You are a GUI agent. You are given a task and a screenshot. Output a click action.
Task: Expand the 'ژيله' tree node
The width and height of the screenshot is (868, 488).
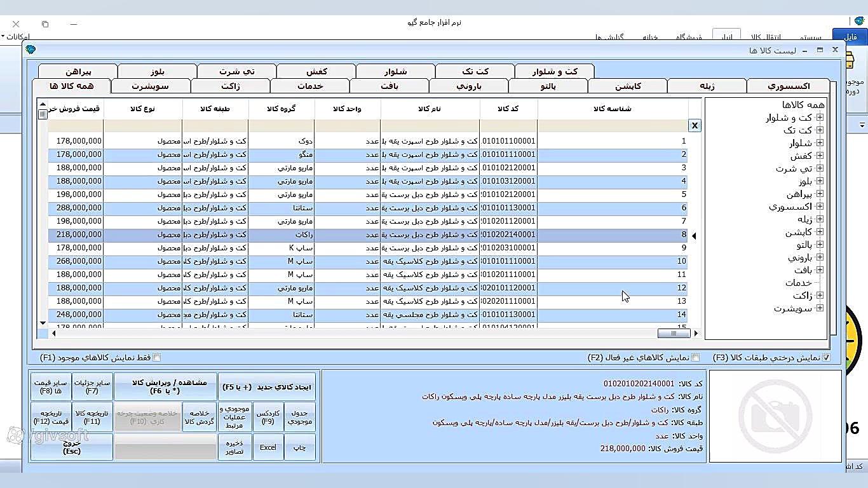point(820,219)
